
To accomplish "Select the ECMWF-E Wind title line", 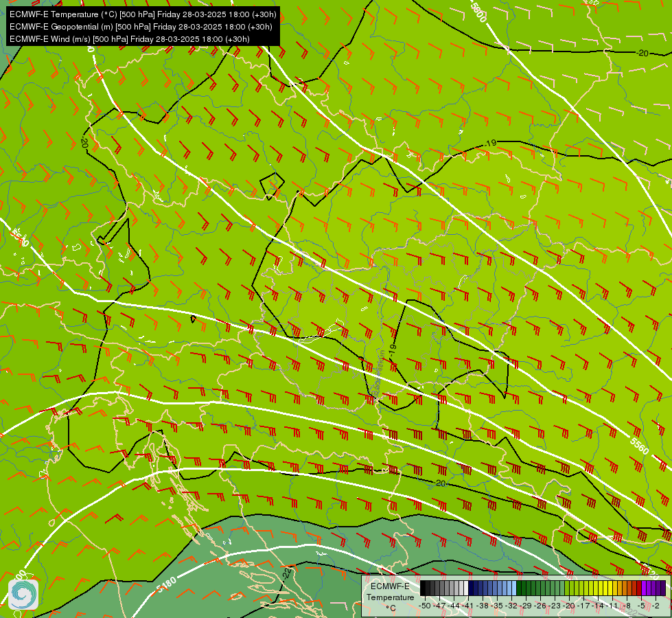I will point(130,39).
